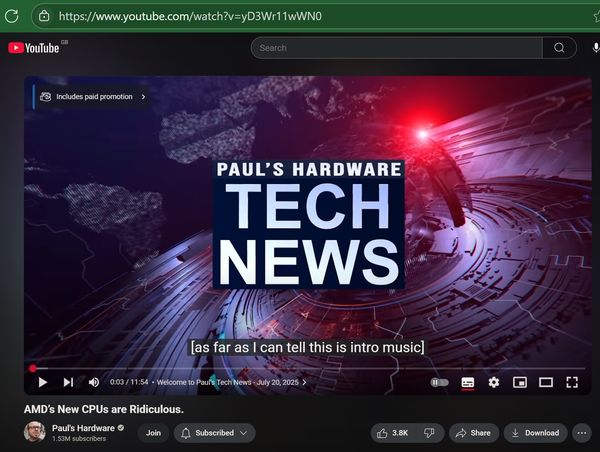Screen dimensions: 600x452
Task: Enter full screen mode
Action: tap(572, 382)
